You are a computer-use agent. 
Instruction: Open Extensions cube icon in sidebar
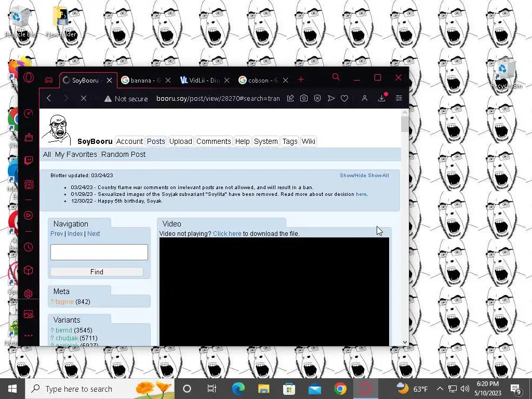pyautogui.click(x=29, y=270)
